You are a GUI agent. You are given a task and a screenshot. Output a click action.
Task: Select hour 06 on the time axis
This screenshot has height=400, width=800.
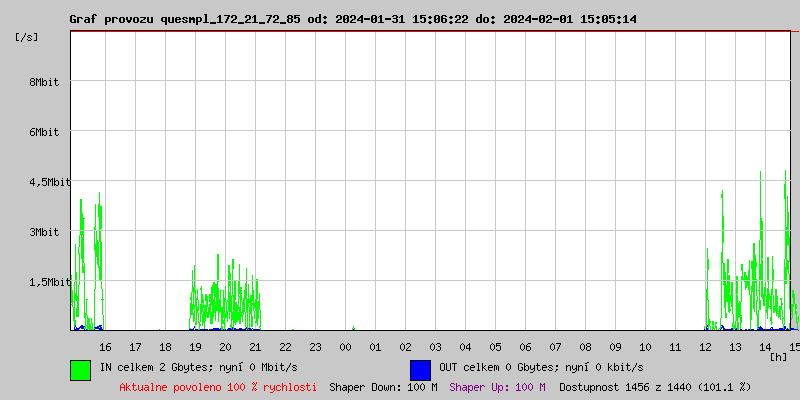click(x=525, y=346)
